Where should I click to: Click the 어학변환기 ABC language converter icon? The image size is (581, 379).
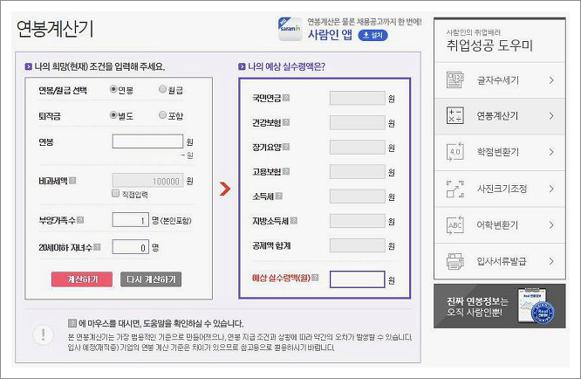point(455,225)
